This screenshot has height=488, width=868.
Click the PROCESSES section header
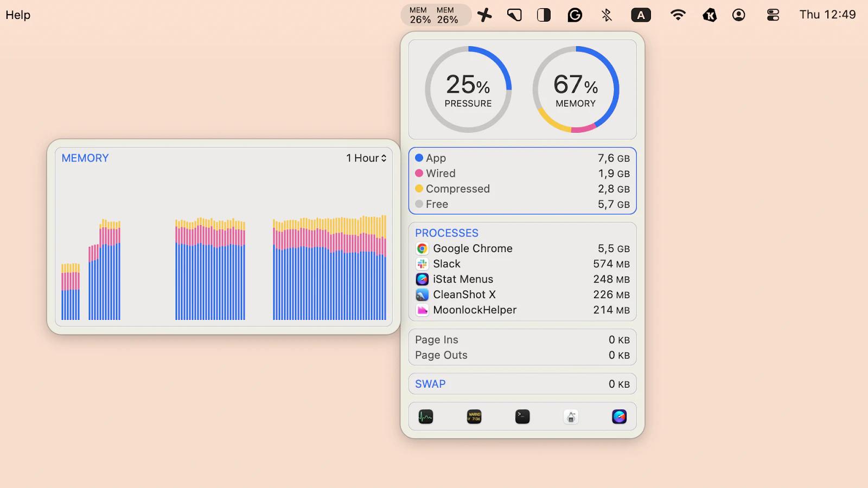pos(446,233)
